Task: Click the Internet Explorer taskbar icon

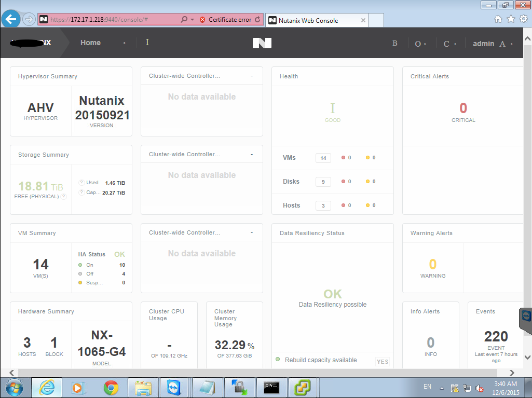Action: (x=47, y=388)
